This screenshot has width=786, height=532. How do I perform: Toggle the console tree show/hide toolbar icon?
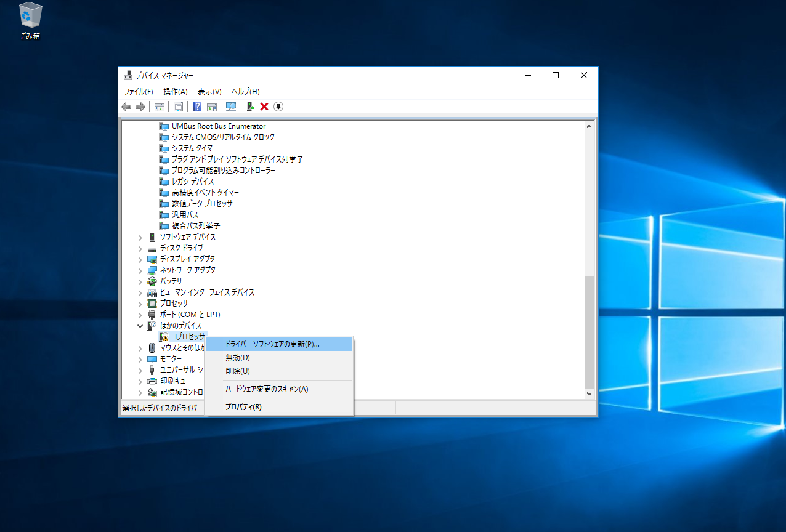pyautogui.click(x=159, y=107)
